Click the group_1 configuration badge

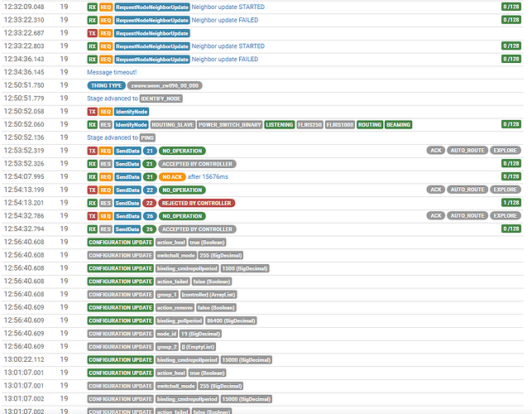[167, 295]
